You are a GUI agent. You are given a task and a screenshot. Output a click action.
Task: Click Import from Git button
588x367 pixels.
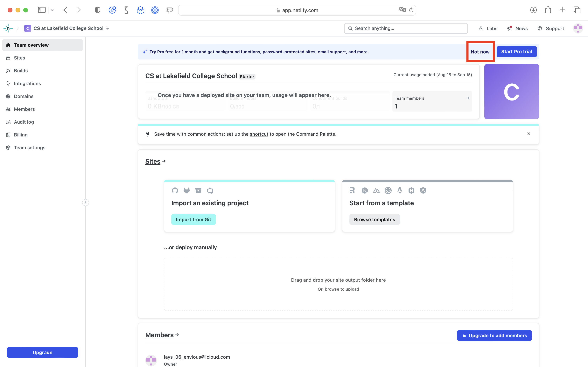pyautogui.click(x=193, y=219)
